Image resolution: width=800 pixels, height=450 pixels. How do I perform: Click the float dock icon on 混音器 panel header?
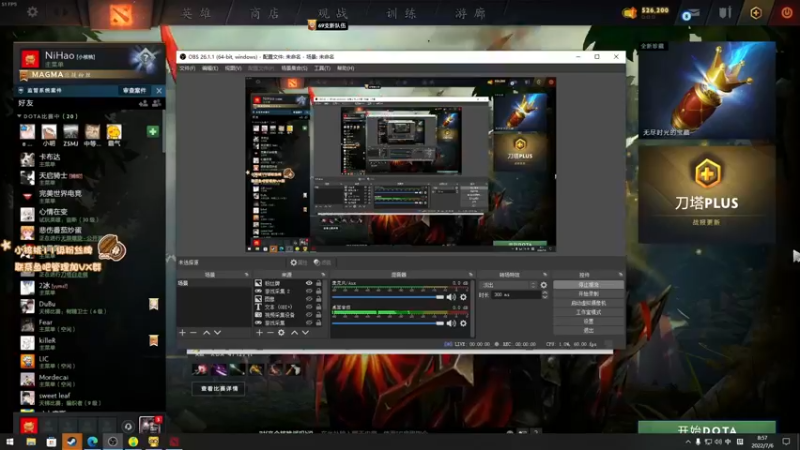471,274
